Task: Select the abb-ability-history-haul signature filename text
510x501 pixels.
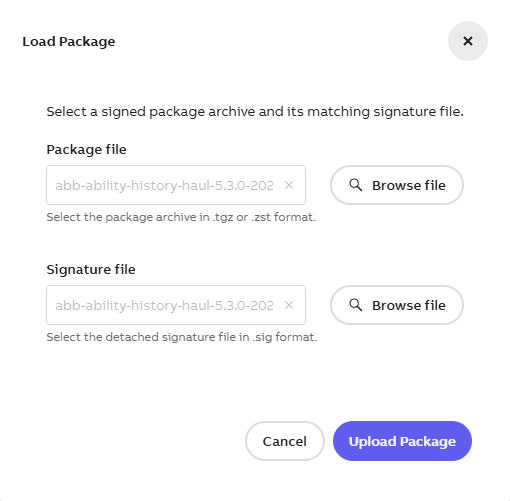Action: coord(164,305)
